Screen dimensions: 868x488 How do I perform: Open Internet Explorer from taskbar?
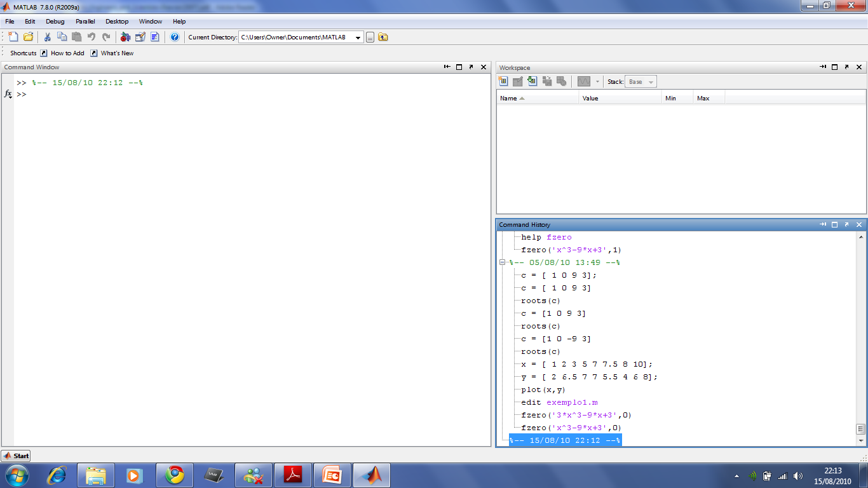57,475
